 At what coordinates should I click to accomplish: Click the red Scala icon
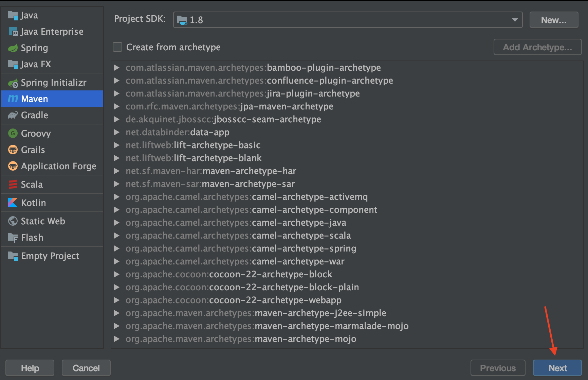point(13,184)
